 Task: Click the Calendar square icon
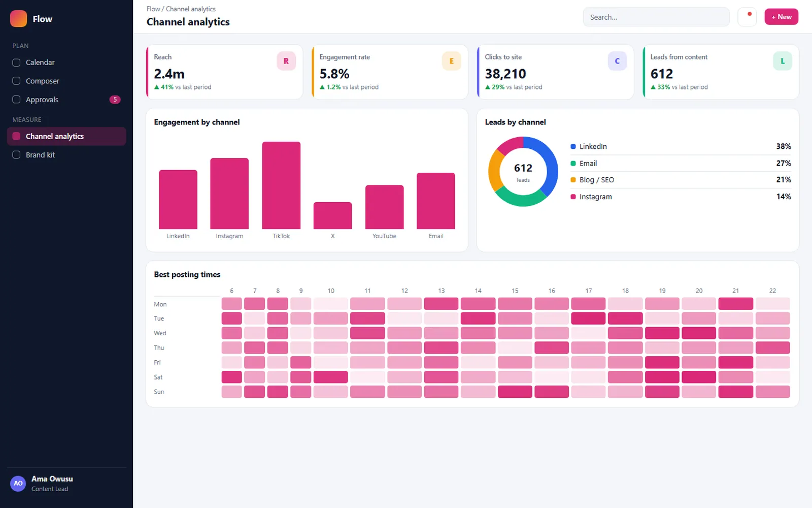pos(16,62)
